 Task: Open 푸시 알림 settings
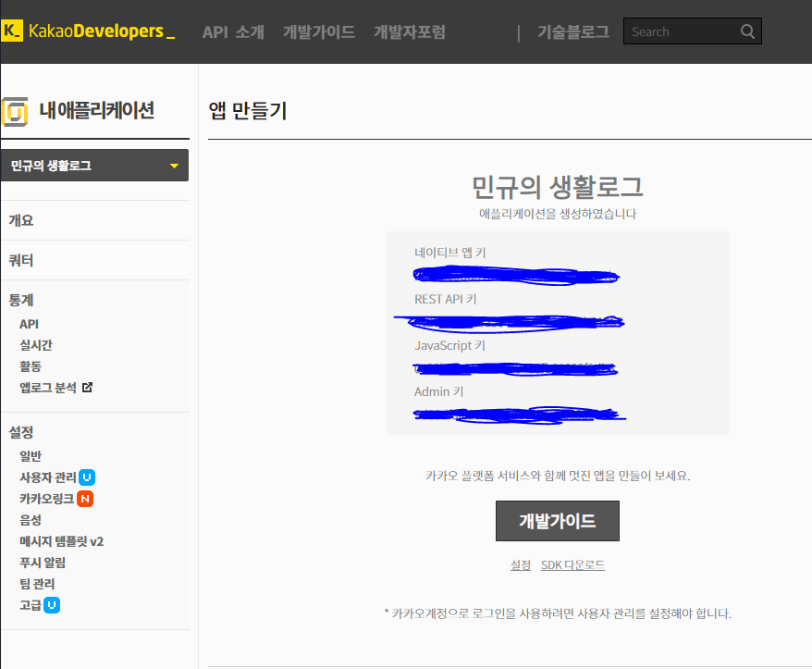[x=43, y=563]
